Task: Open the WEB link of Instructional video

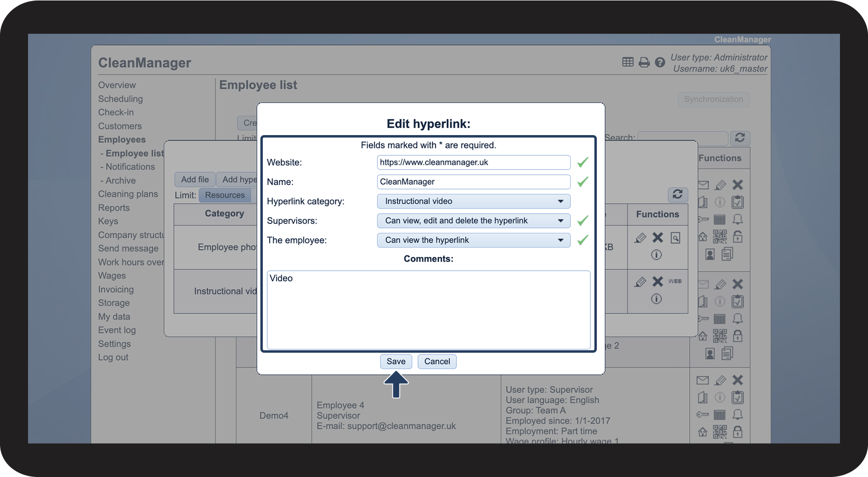Action: [675, 281]
